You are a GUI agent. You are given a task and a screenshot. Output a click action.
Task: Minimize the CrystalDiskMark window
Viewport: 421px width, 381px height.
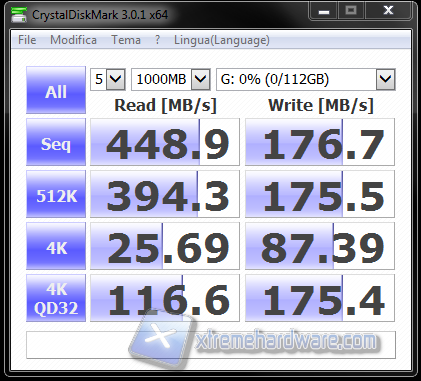click(324, 11)
